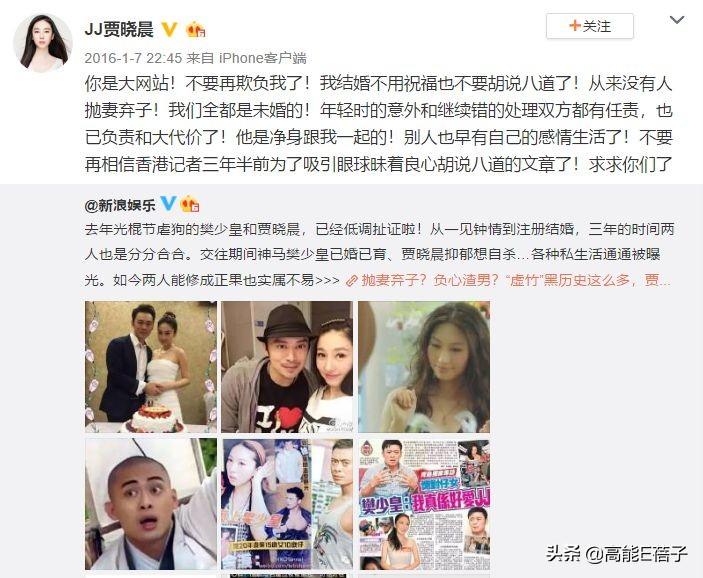This screenshot has width=703, height=578.
Task: Click the membership crown badge beside JJ贾晓晨
Action: [x=196, y=30]
